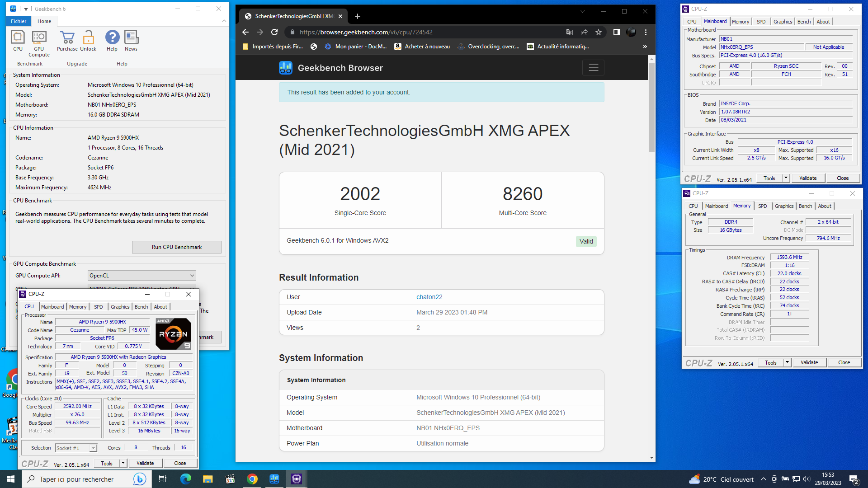Switch to Chrome on the taskbar
The height and width of the screenshot is (488, 868).
(252, 479)
